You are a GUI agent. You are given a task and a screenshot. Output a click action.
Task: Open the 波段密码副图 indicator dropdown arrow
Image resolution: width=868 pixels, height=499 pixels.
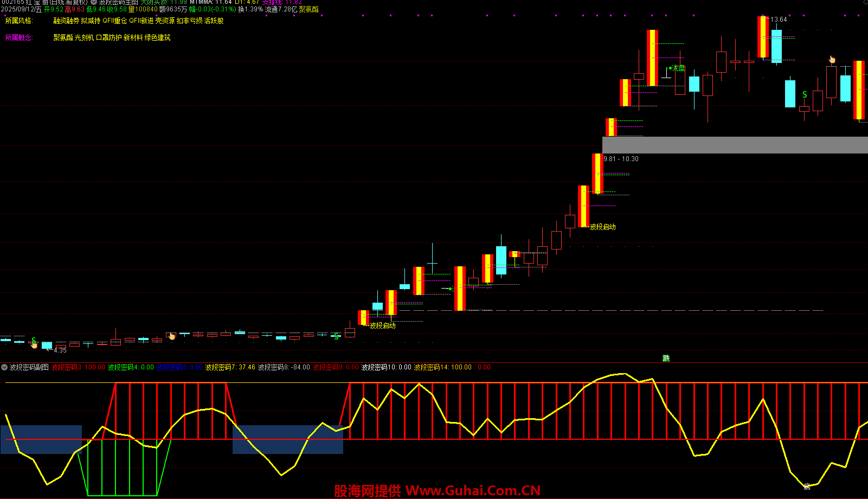click(x=4, y=367)
